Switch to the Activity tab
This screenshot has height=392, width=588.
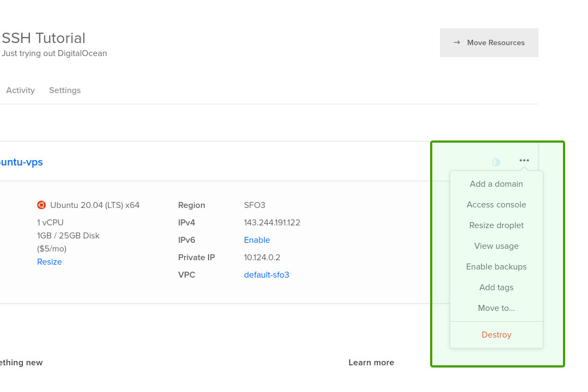pos(20,90)
